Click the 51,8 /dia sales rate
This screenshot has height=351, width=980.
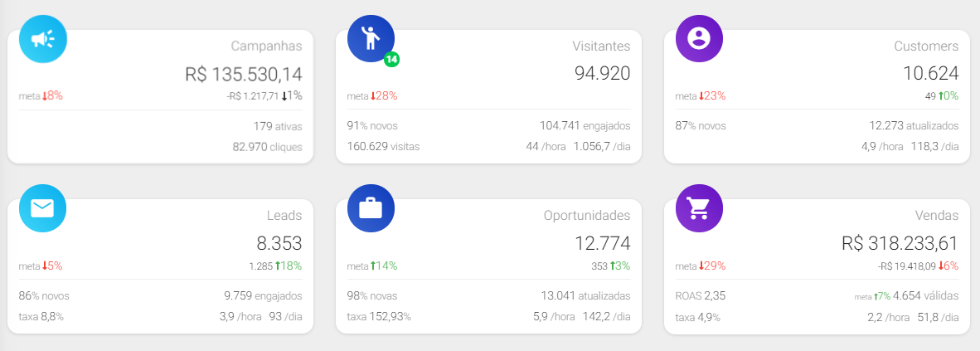click(x=938, y=317)
